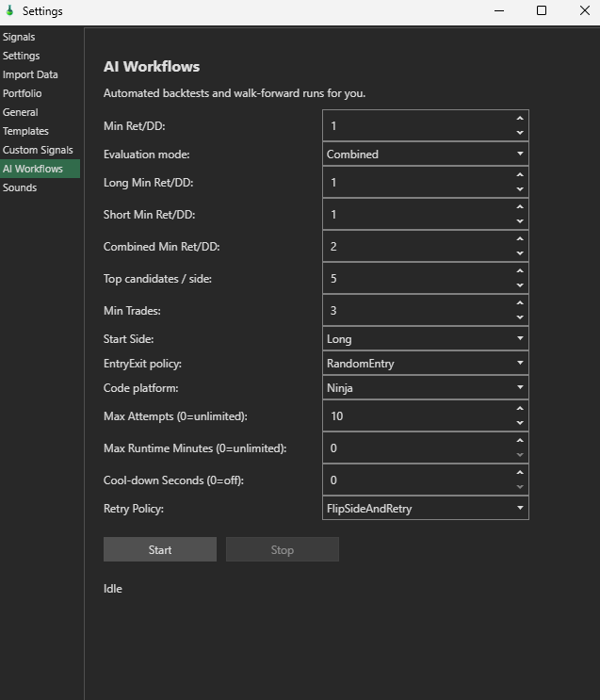Screen dimensions: 600x700
Task: Open the Retry Policy dropdown
Action: pos(426,508)
